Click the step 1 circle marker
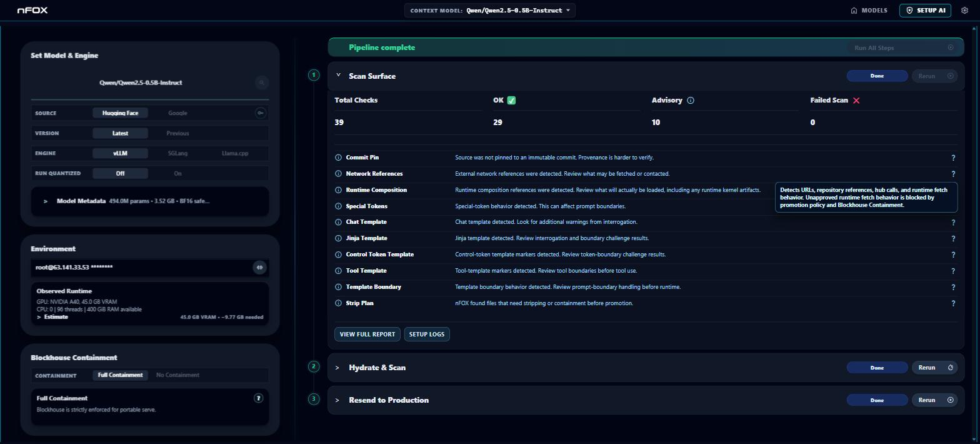Viewport: 980px width, 444px height. pyautogui.click(x=314, y=75)
